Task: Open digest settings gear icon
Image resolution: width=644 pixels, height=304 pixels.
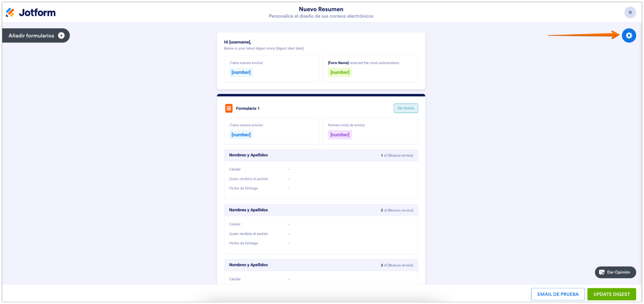Action: [x=629, y=35]
